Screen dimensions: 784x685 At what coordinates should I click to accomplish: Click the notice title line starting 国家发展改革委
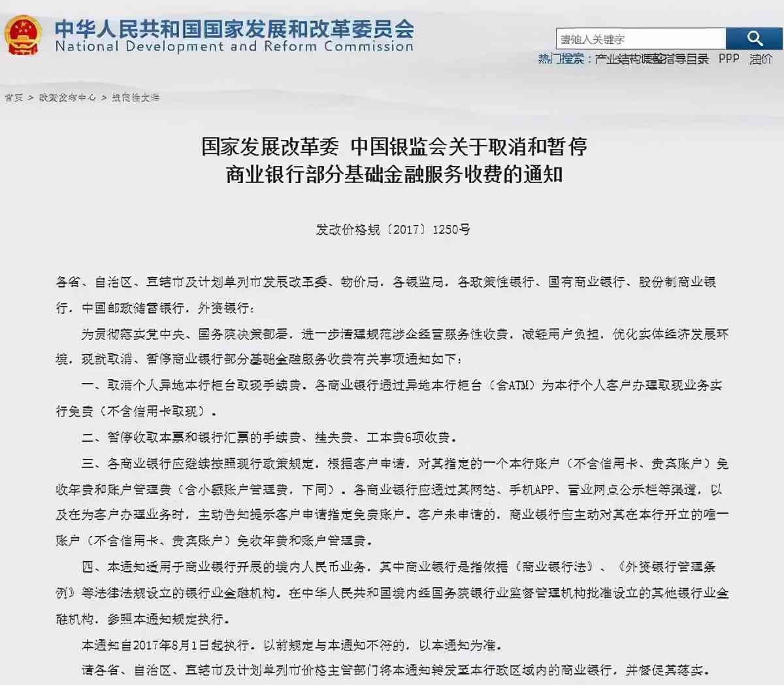(x=394, y=146)
